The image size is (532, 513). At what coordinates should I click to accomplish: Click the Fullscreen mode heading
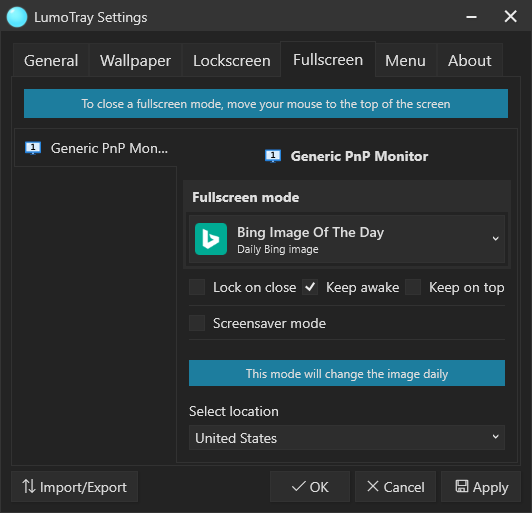tap(246, 197)
